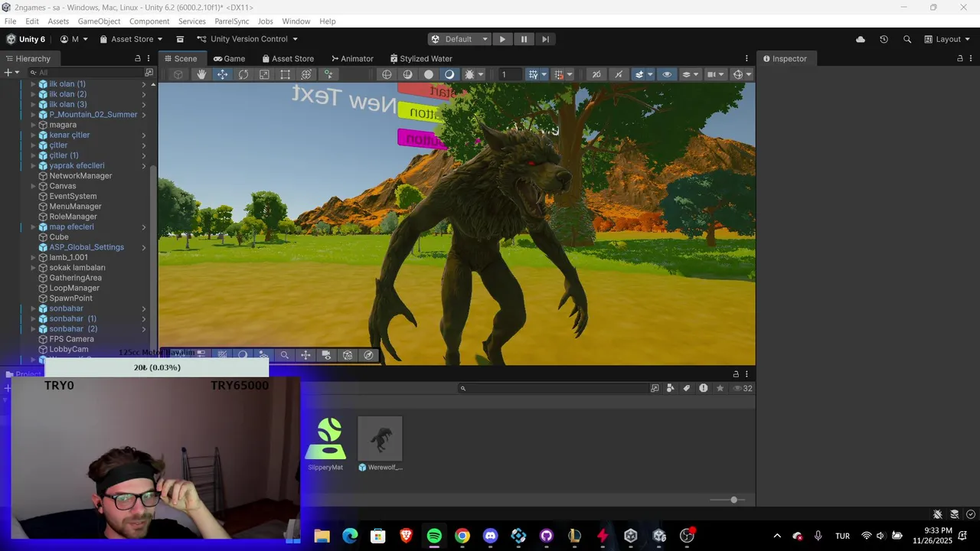Image resolution: width=980 pixels, height=551 pixels.
Task: Start Play mode
Action: click(502, 39)
